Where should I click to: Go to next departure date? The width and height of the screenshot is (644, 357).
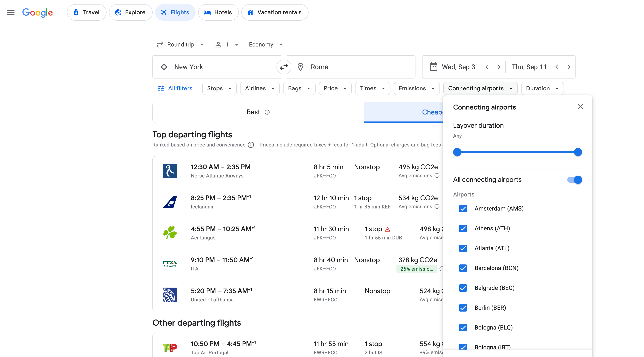(x=498, y=67)
